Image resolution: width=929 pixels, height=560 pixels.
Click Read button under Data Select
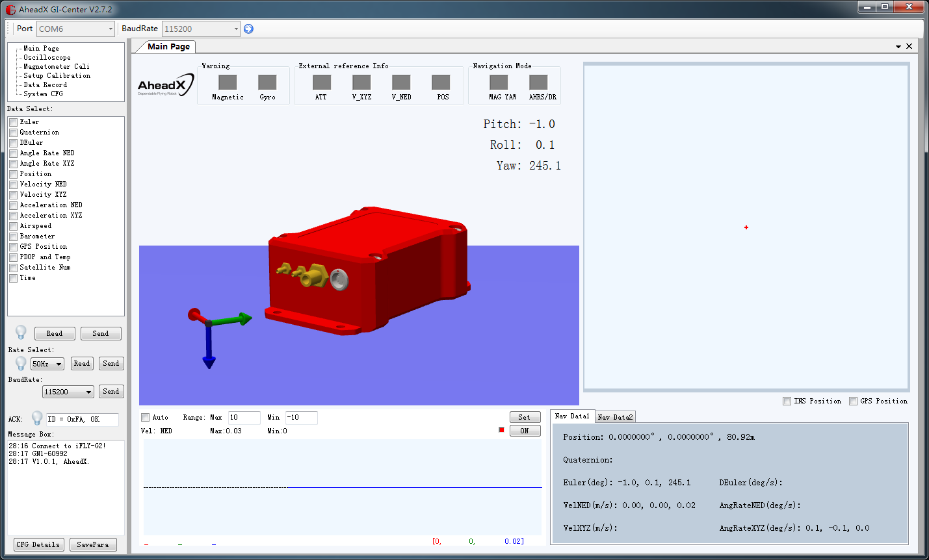(x=55, y=334)
